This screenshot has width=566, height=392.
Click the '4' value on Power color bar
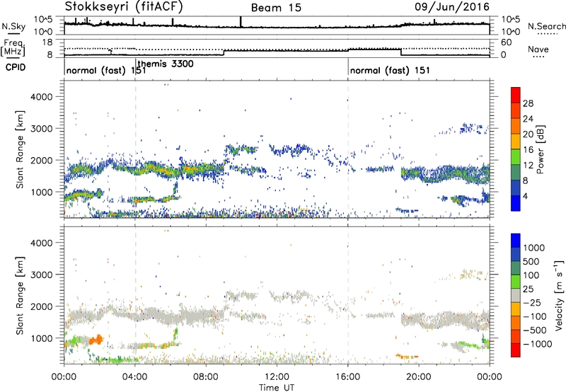point(526,196)
